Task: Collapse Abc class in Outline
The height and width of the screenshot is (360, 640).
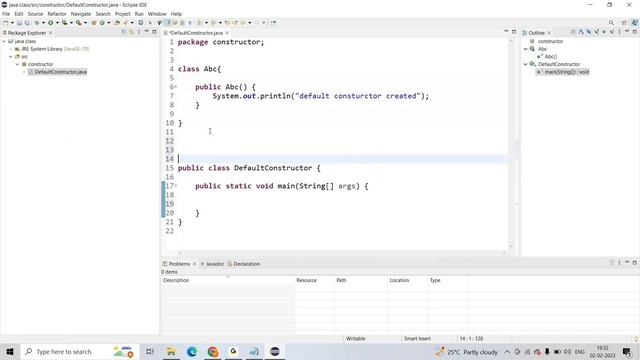Action: (526, 49)
